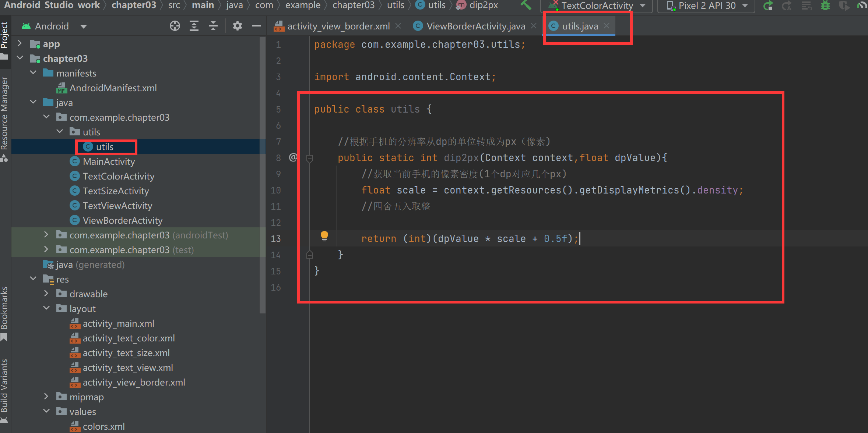The image size is (868, 433).
Task: Click the Profile app gauge icon
Action: click(x=862, y=6)
